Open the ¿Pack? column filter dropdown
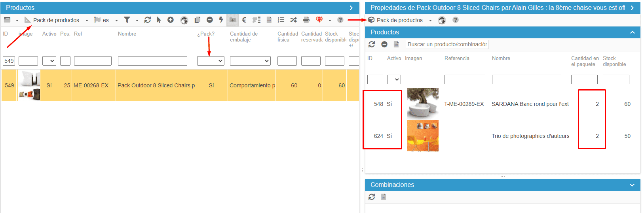This screenshot has width=644, height=213. [x=211, y=61]
